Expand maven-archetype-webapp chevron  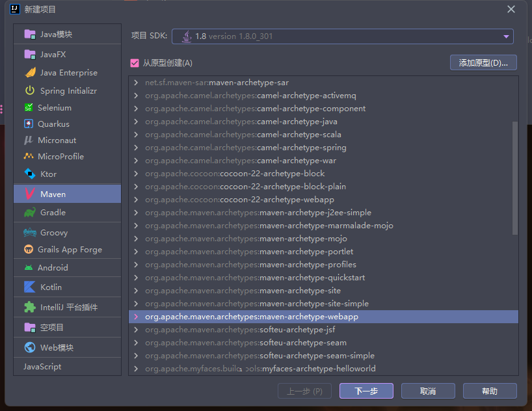tap(136, 316)
